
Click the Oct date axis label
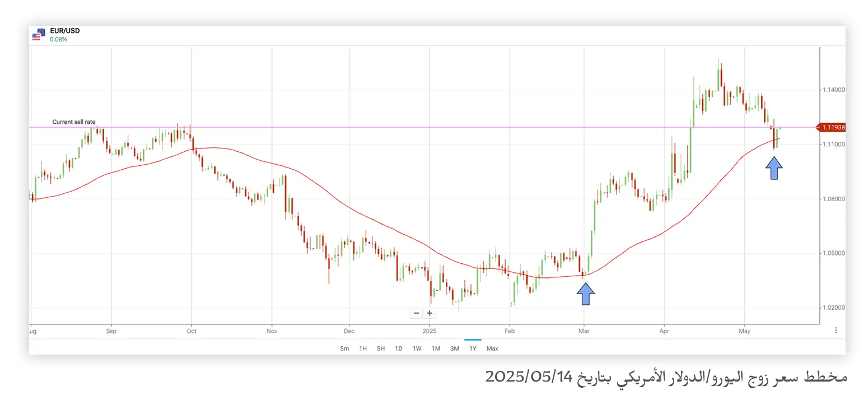pos(192,331)
